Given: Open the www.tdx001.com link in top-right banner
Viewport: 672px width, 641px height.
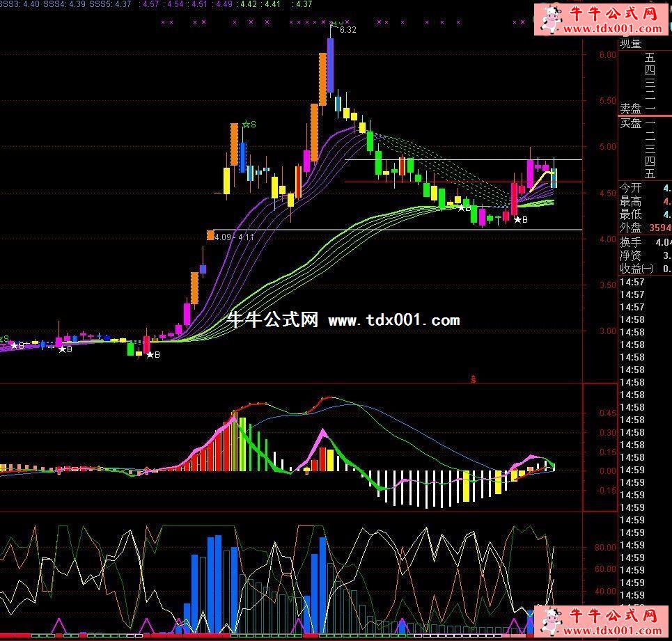Looking at the screenshot, I should [x=612, y=29].
